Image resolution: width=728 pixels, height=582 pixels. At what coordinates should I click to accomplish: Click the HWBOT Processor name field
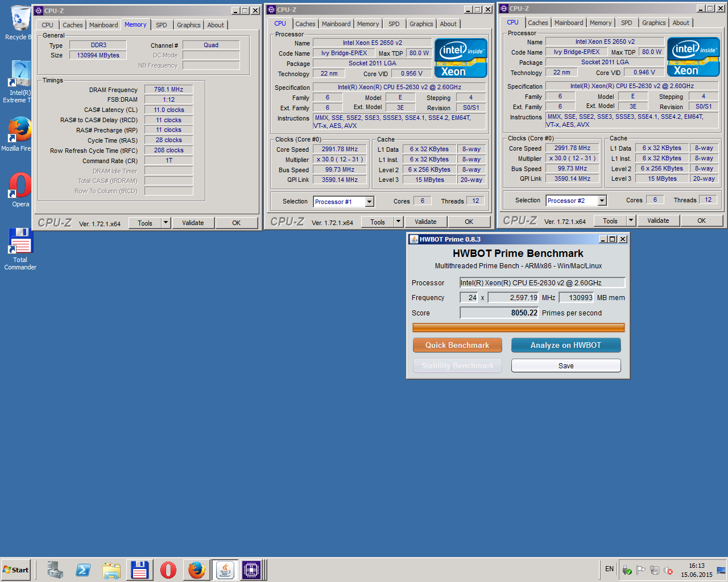click(542, 282)
